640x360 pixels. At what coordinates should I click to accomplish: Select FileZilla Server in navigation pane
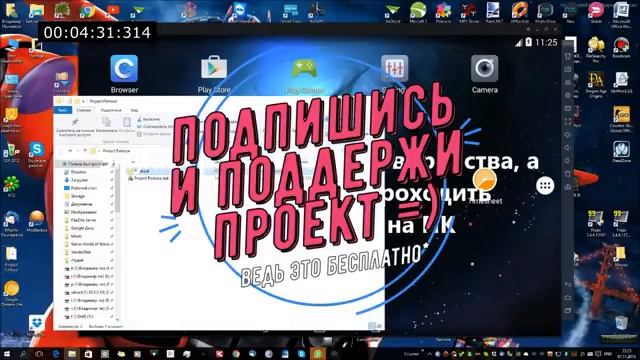[x=83, y=220]
